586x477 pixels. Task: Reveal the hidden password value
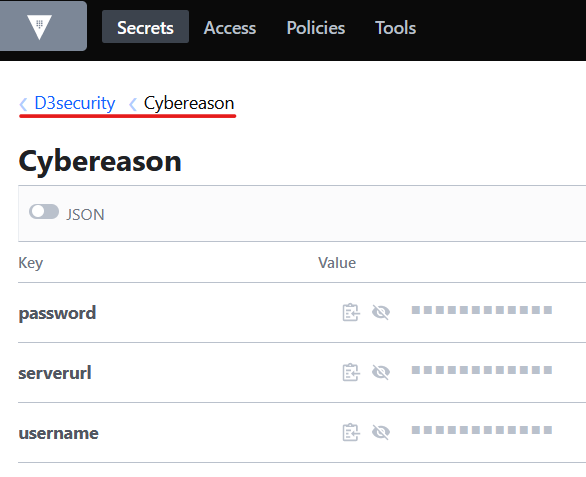point(381,312)
